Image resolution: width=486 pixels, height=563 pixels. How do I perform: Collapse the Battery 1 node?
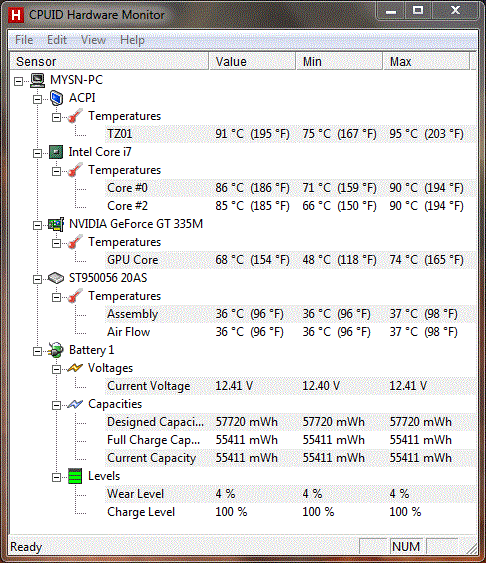click(37, 352)
